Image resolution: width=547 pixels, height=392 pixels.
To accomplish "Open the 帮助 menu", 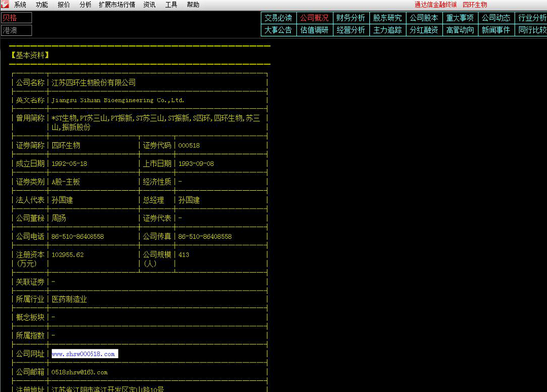I will coord(193,5).
